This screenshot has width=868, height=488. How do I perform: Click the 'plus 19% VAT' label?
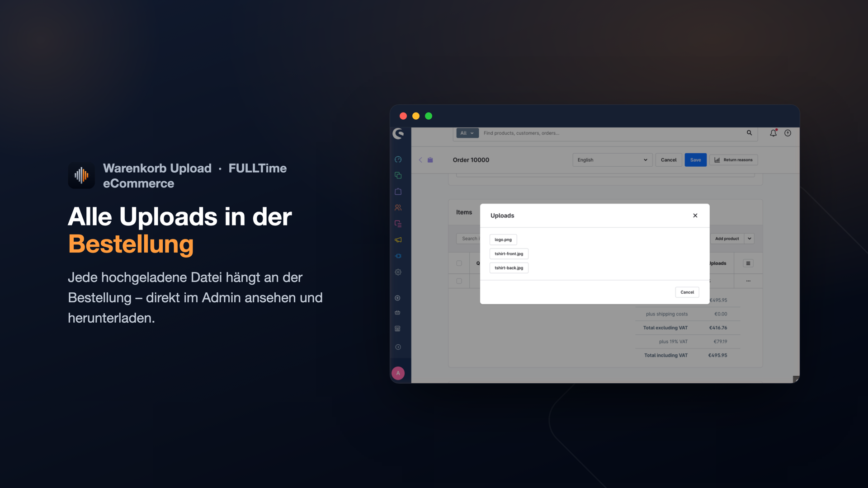(x=673, y=342)
